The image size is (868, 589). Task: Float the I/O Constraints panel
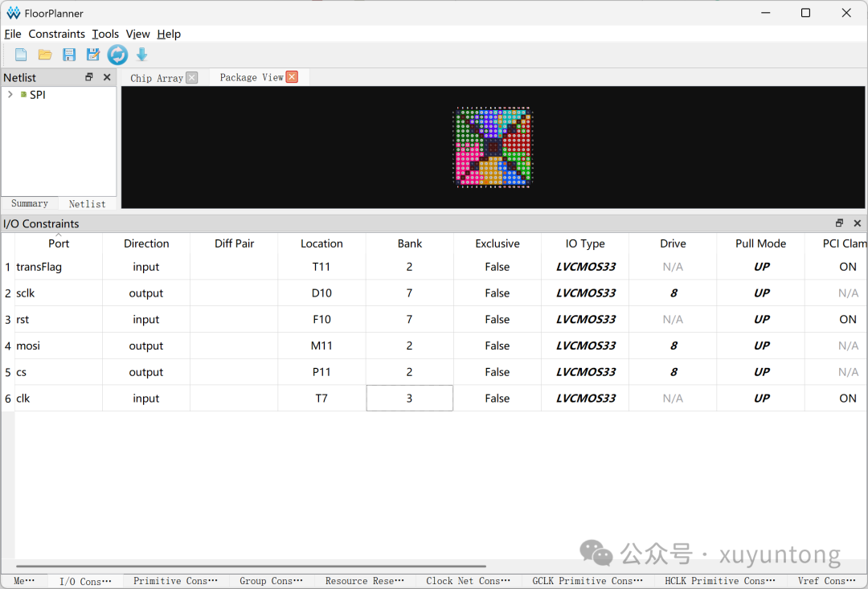click(x=839, y=223)
